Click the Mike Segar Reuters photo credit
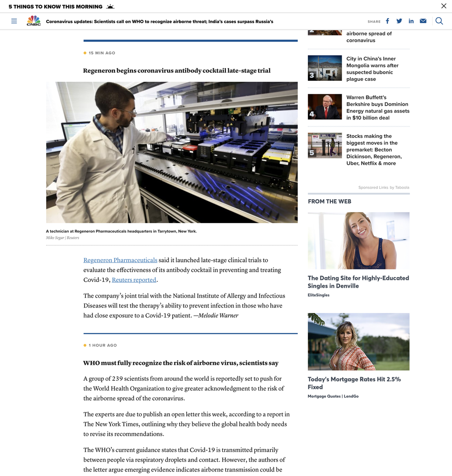This screenshot has width=452, height=476. 62,238
